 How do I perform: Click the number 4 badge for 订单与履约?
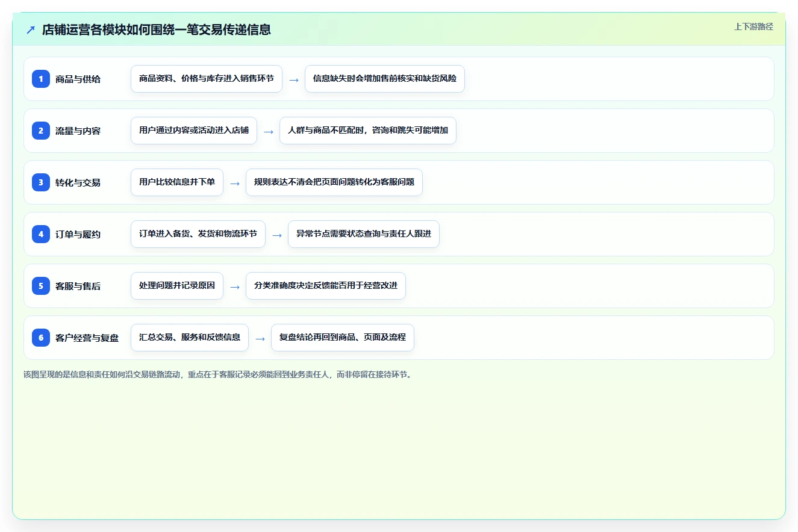point(41,234)
